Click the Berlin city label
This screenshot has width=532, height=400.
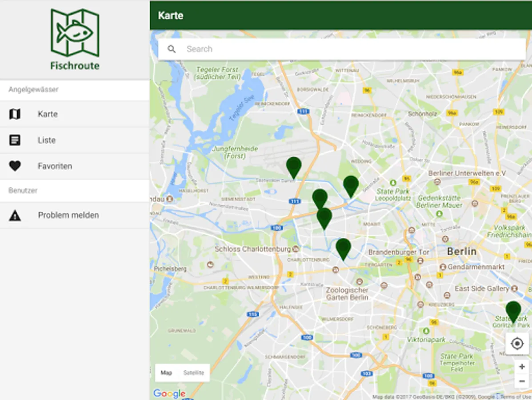462,252
